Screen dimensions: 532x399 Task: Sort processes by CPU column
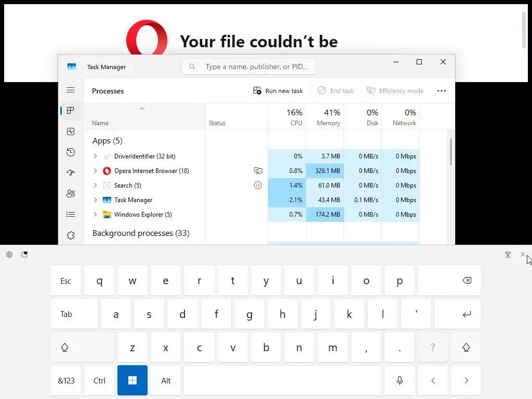point(287,117)
